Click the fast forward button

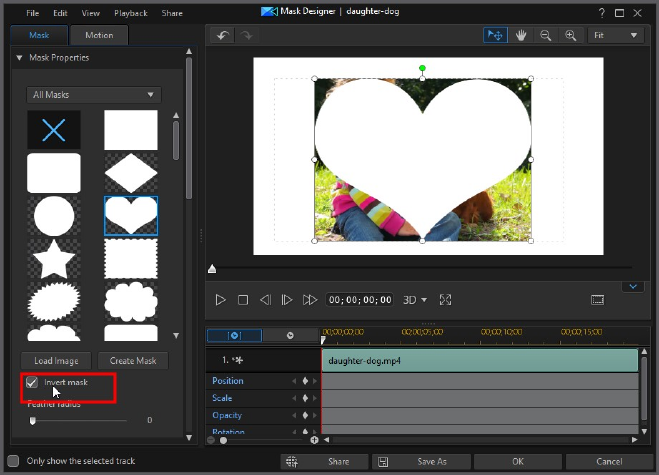click(x=310, y=300)
